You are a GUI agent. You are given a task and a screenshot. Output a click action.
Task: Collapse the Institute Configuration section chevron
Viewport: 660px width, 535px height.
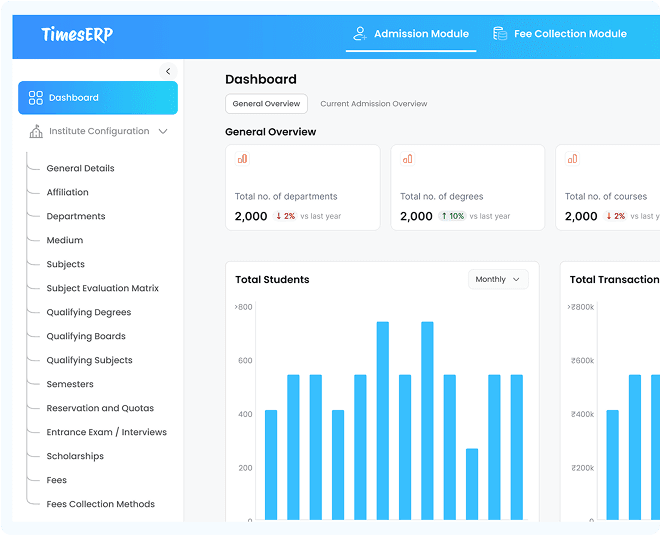click(x=163, y=131)
